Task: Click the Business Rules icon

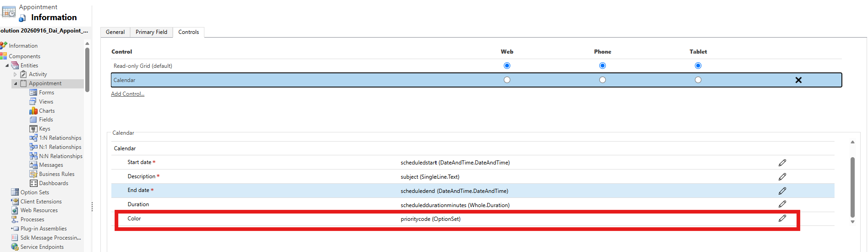Action: coord(33,174)
